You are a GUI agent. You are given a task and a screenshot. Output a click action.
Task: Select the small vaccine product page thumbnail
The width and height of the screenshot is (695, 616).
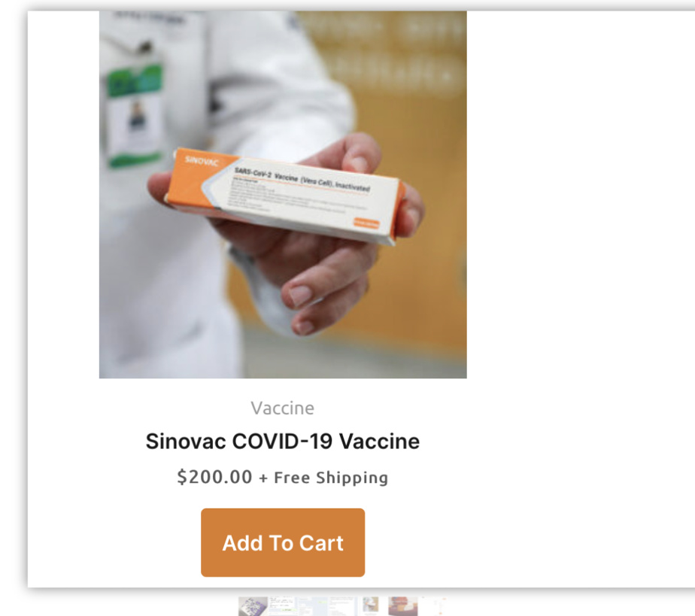[x=371, y=606]
